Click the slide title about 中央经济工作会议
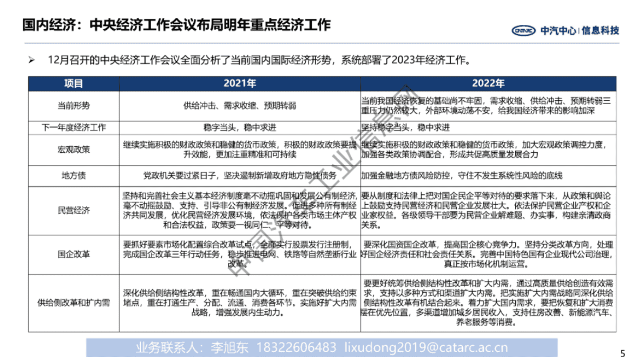This screenshot has height=363, width=644. pos(174,23)
